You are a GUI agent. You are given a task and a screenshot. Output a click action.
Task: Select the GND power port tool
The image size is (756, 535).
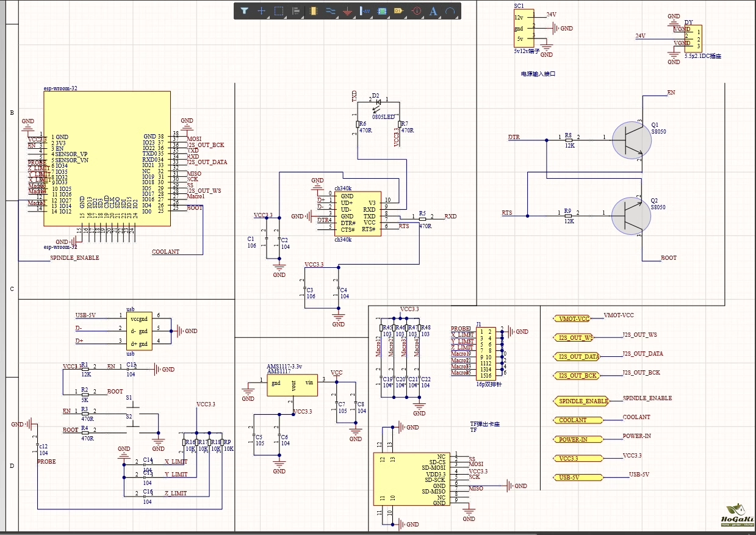point(348,11)
